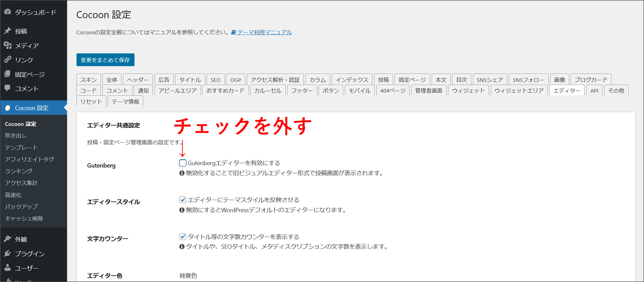Image resolution: width=644 pixels, height=282 pixels.
Task: Select the ブログカード tab
Action: click(591, 80)
